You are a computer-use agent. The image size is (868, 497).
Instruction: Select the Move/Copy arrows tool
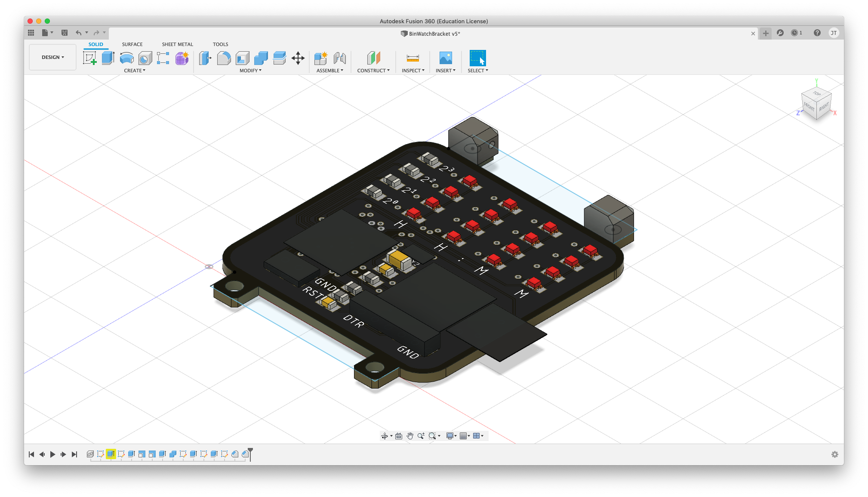point(298,58)
